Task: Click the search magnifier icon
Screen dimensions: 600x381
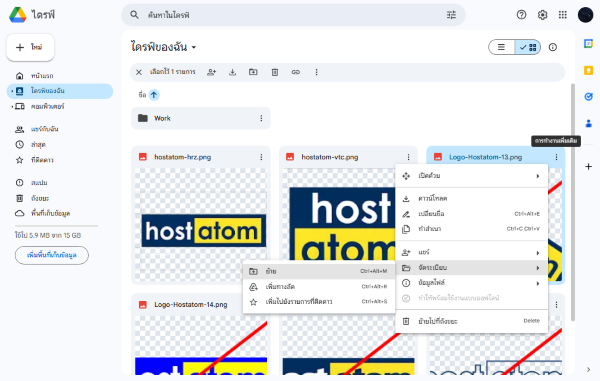Action: pos(134,15)
